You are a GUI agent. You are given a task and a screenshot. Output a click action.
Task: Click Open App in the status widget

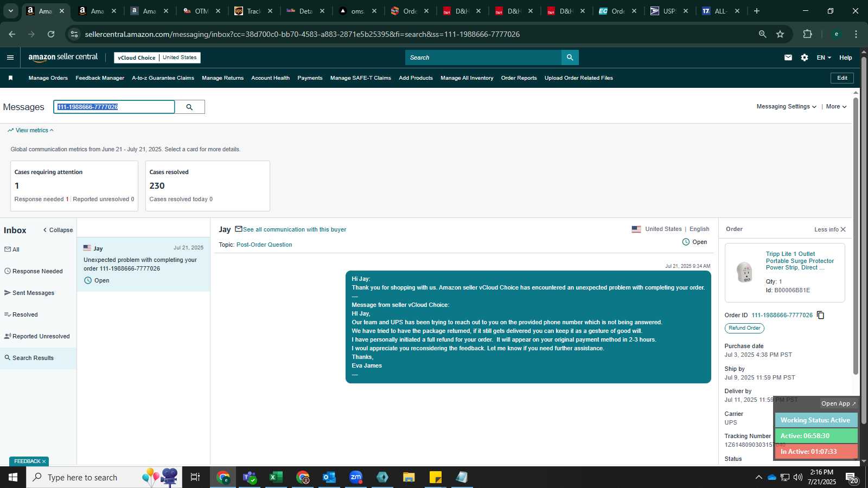(838, 403)
